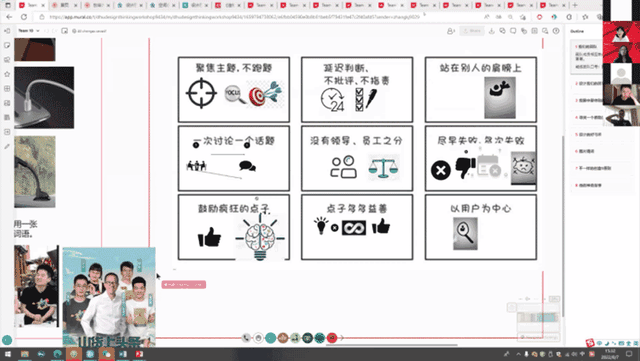This screenshot has height=361, width=640.
Task: Start the voice call phone icon
Action: [246, 338]
